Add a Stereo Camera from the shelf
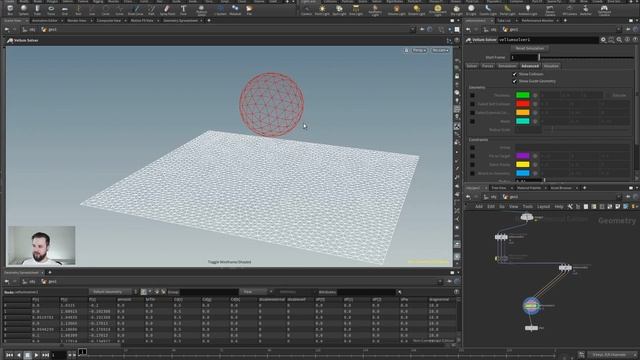This screenshot has width=640, height=360. (x=550, y=10)
